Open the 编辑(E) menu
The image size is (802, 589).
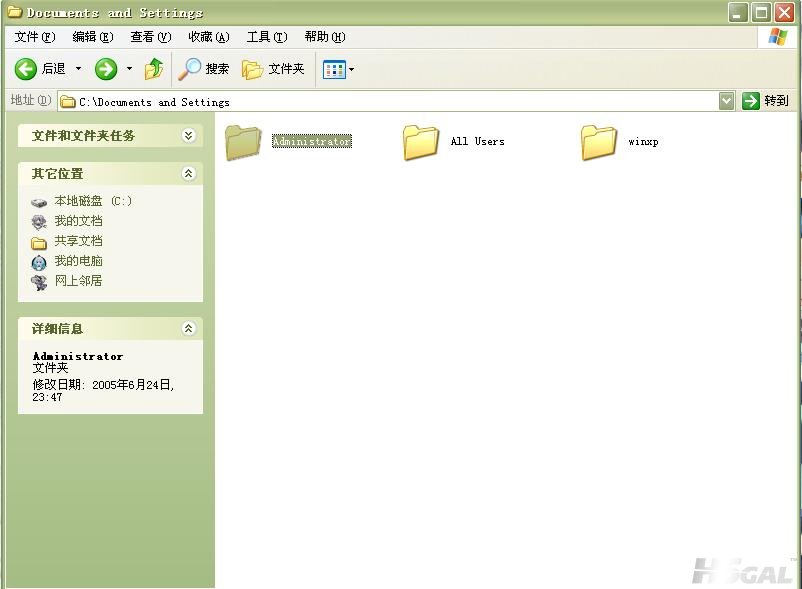point(93,37)
